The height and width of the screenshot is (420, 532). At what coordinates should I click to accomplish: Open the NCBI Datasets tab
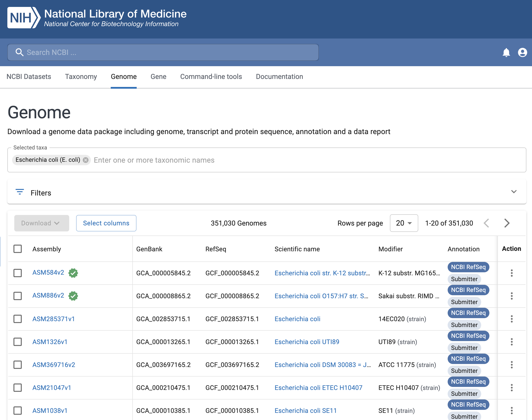29,77
